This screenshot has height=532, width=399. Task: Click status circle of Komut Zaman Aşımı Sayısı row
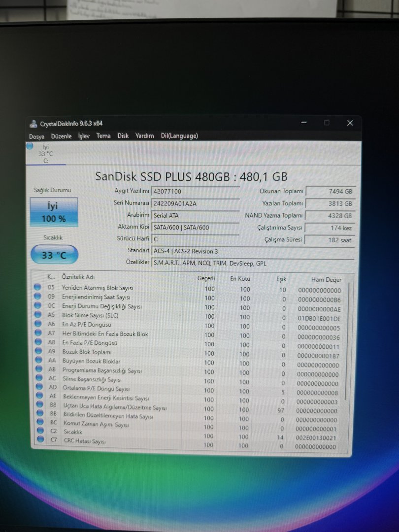click(40, 422)
